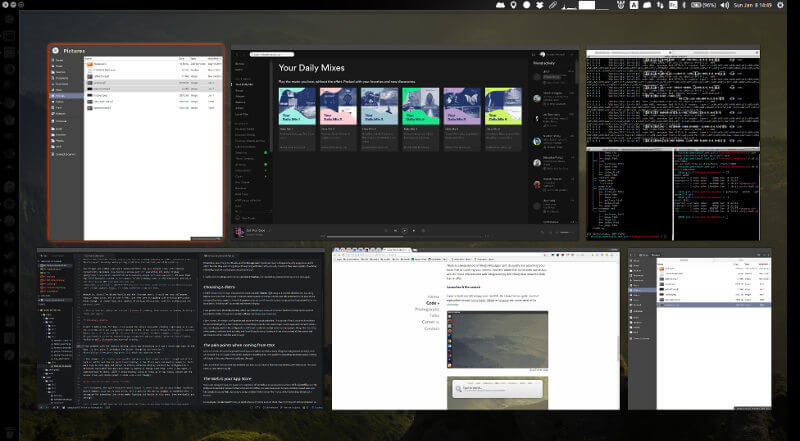Screen dimensions: 800x441
Task: Open Songs in the Spotify sidebar
Action: tap(239, 90)
